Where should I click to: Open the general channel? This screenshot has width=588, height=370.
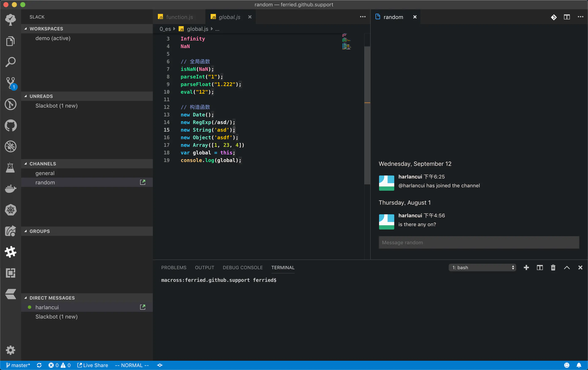click(x=45, y=173)
